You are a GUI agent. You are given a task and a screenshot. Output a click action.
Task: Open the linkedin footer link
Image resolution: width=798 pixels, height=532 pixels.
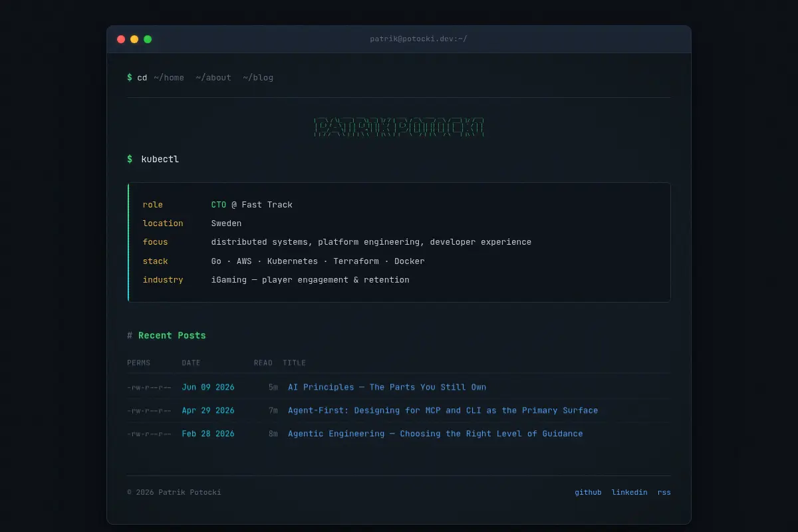click(629, 493)
